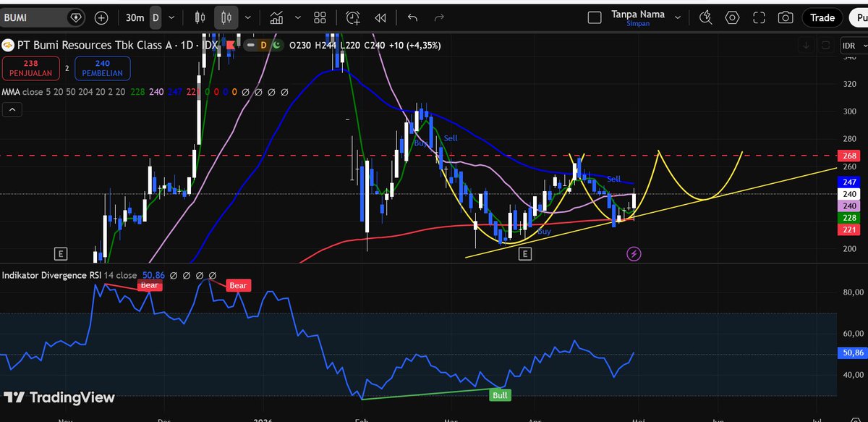This screenshot has height=422, width=868.
Task: Click the second red Bear divergence label
Action: click(238, 285)
